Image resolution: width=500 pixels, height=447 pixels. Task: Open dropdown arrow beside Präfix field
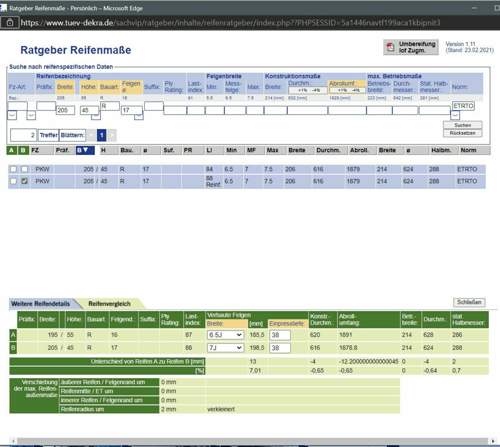point(31,115)
